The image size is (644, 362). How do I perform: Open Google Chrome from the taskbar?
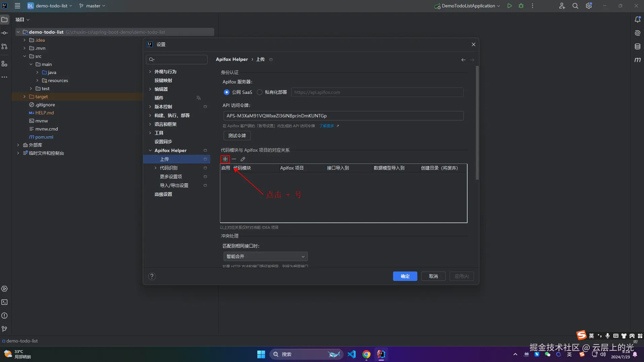pyautogui.click(x=366, y=354)
